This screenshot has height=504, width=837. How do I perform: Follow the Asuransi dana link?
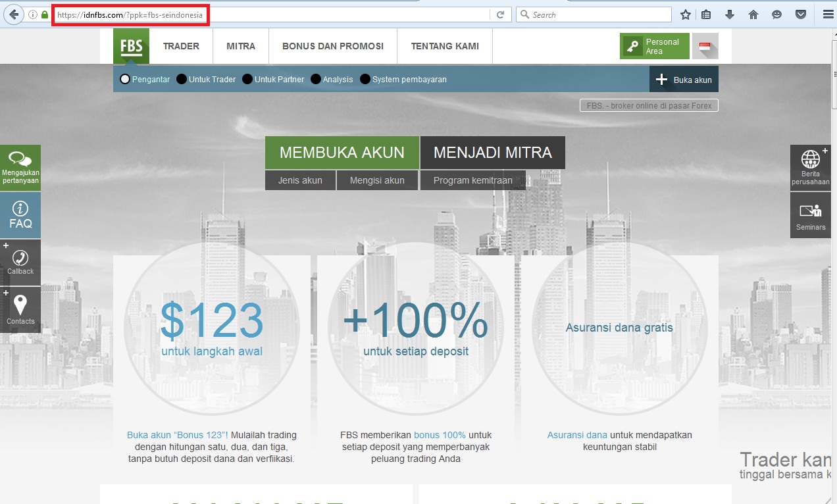[x=577, y=435]
